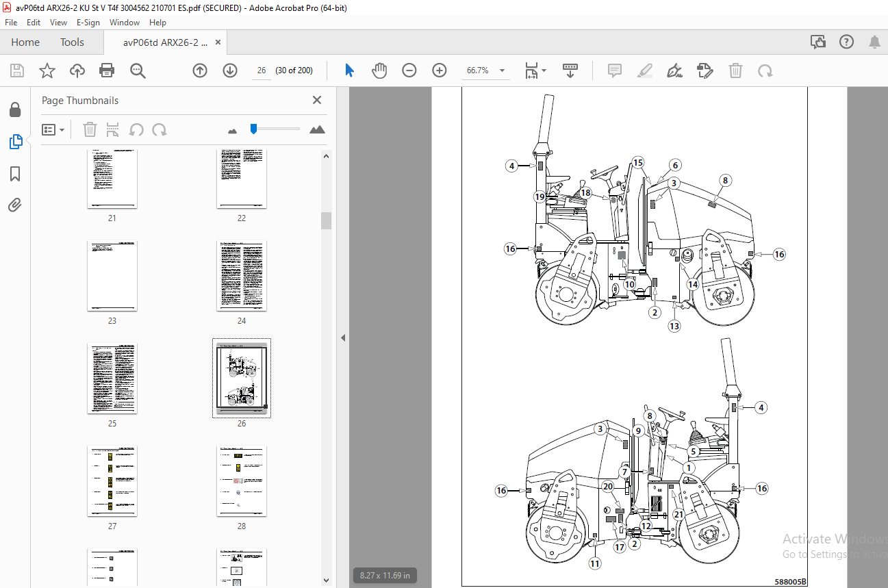The height and width of the screenshot is (588, 888).
Task: Enlarge thumbnails with the large mountain icon
Action: pyautogui.click(x=317, y=129)
